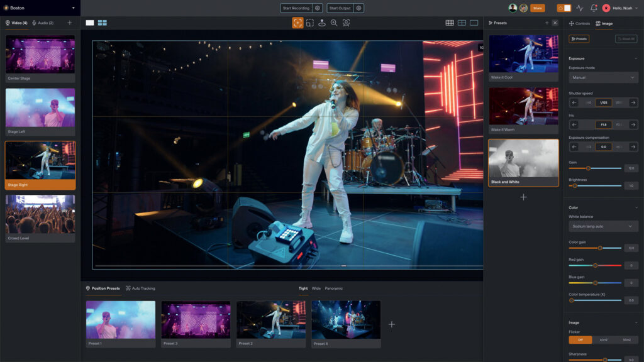Select the zoom magnifier tool

click(x=334, y=23)
